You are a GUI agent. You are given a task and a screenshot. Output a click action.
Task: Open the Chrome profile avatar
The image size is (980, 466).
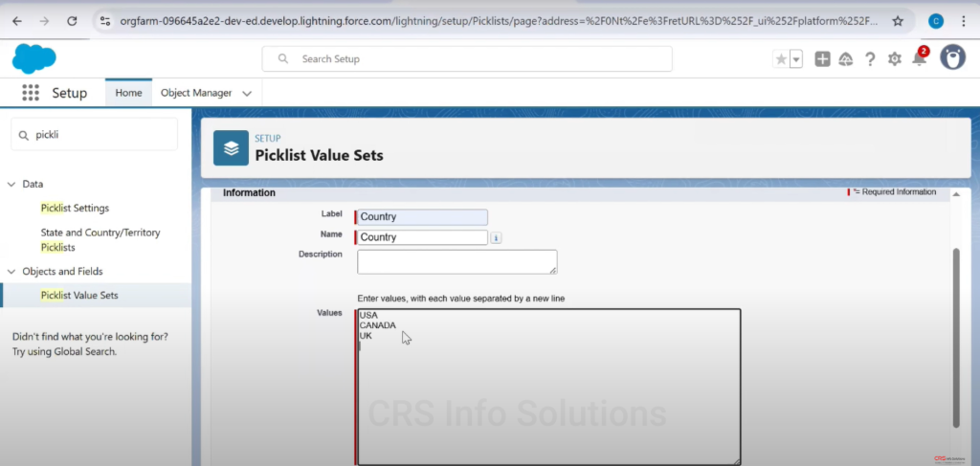pos(936,21)
